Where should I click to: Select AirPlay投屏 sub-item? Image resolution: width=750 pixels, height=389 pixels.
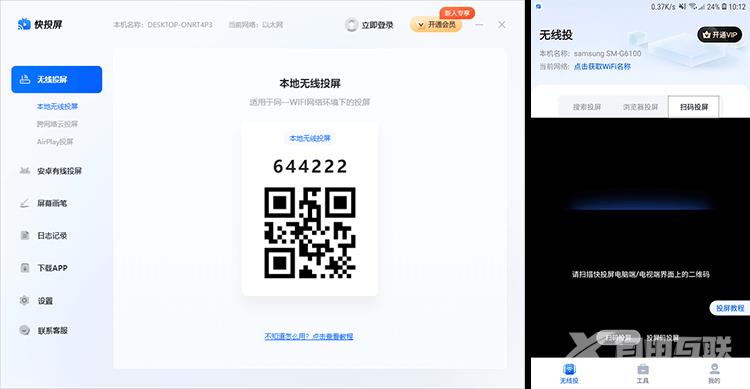(x=55, y=142)
